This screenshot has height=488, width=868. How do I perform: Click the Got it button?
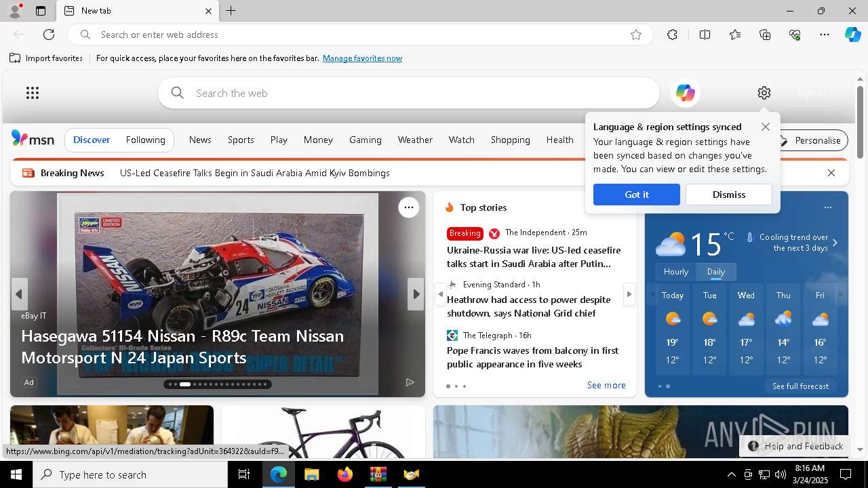636,195
